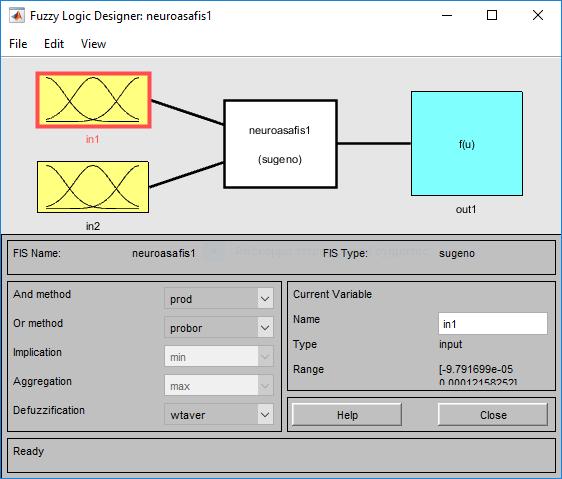Click the in1 label under input box
The width and height of the screenshot is (562, 479).
click(x=92, y=139)
